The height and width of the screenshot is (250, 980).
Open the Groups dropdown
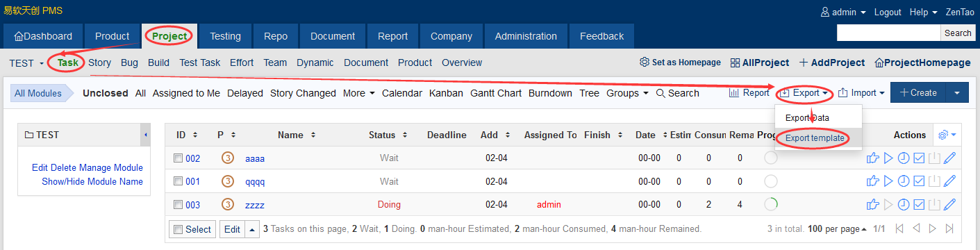(x=626, y=92)
